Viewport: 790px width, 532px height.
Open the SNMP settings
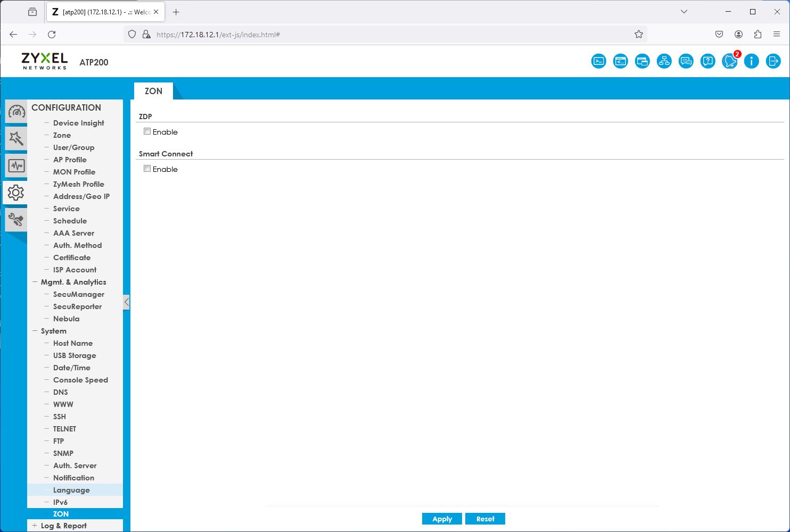(63, 453)
